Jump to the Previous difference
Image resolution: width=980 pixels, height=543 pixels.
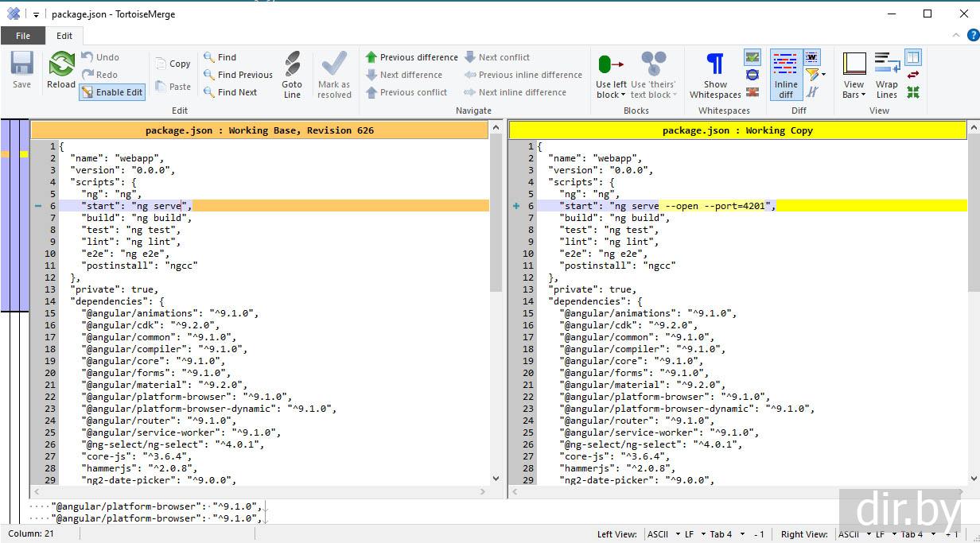click(x=411, y=57)
